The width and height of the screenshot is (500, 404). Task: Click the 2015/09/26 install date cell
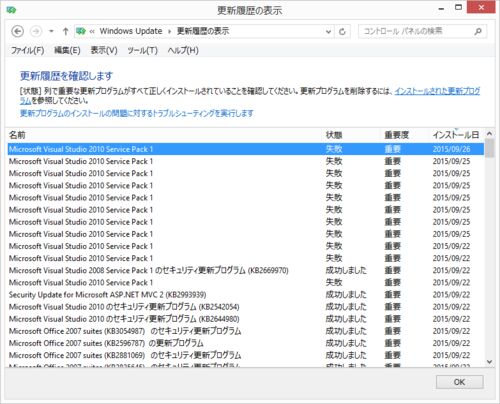451,149
